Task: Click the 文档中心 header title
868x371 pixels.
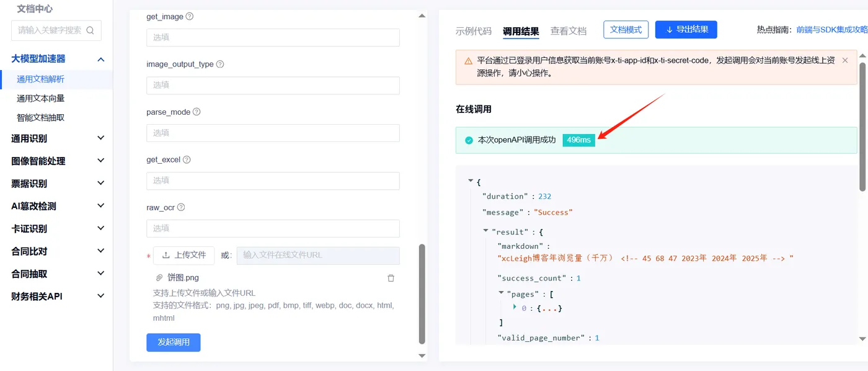Action: (35, 9)
